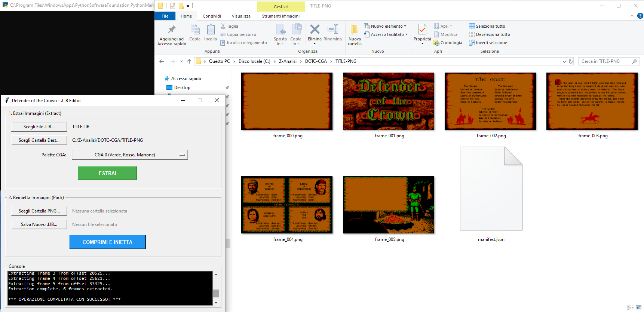644x312 pixels.
Task: Open Accesso rapido in the navigation pane
Action: tap(186, 79)
